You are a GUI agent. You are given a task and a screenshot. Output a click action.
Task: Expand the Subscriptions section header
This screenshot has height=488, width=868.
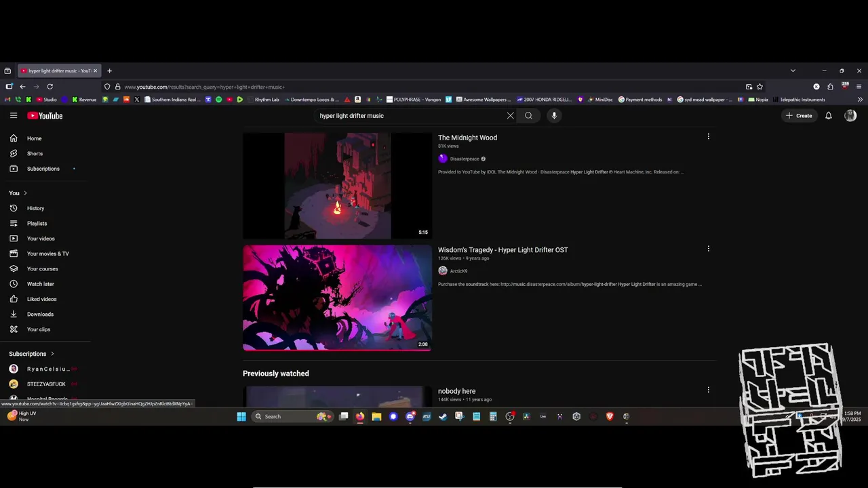31,354
